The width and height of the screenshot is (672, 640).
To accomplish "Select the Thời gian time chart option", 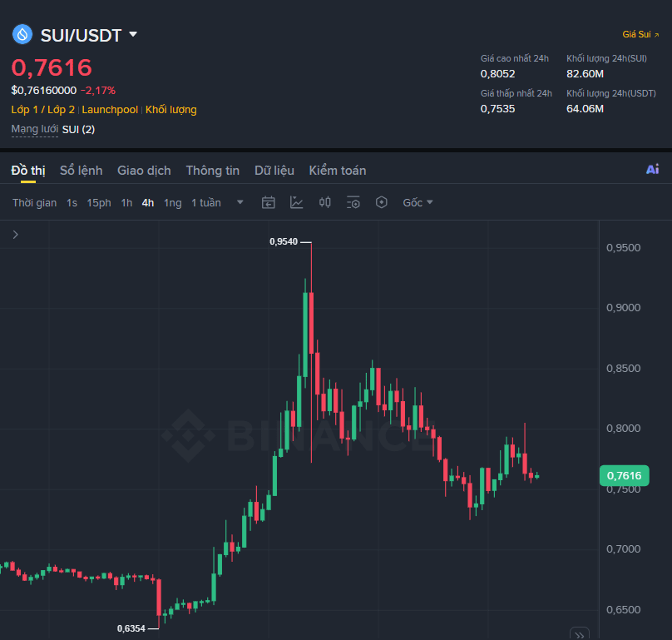I will [34, 203].
